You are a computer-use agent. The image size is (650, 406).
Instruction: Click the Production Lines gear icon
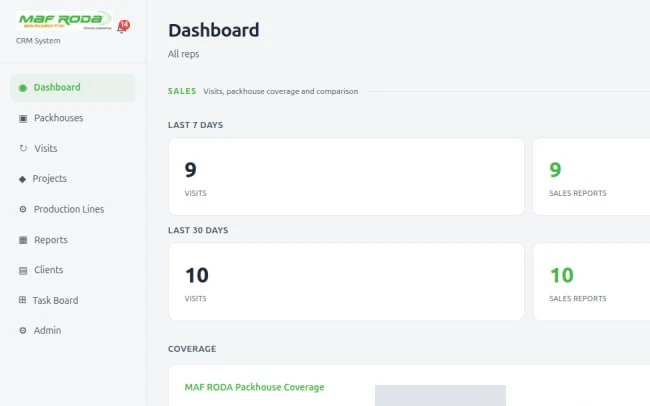point(23,209)
